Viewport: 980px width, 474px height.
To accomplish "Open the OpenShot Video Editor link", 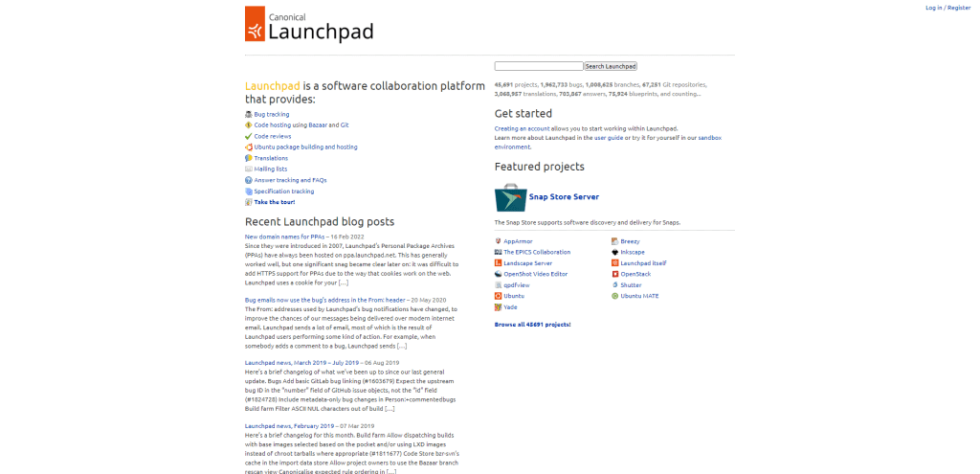I will 536,274.
